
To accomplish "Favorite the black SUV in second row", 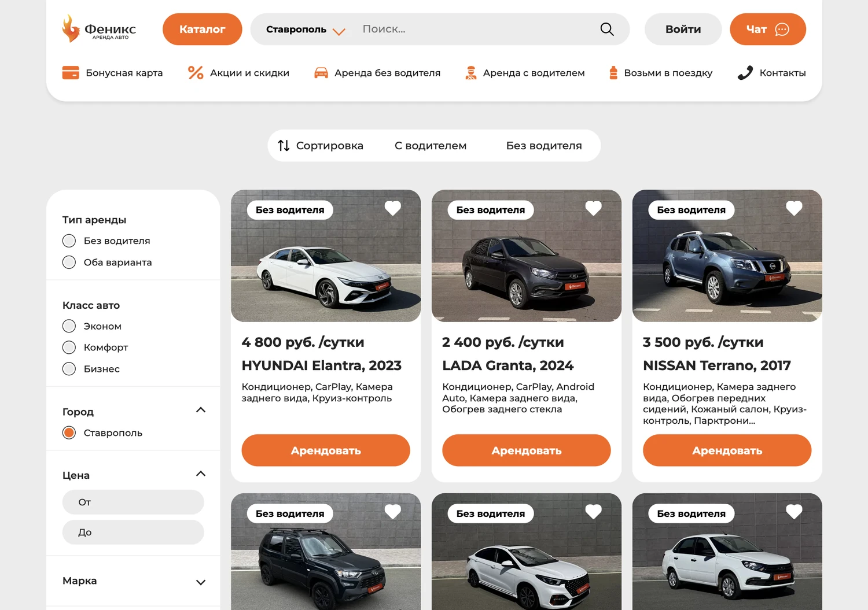I will point(393,512).
